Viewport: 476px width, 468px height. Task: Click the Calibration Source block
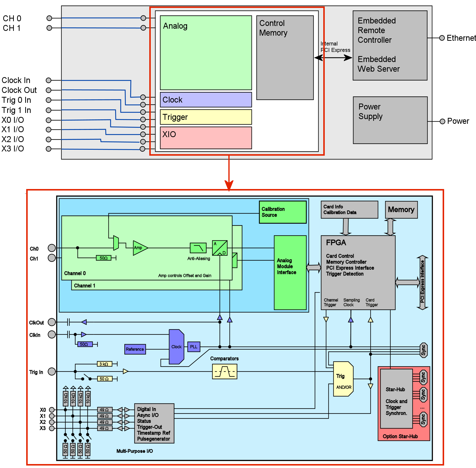[282, 212]
